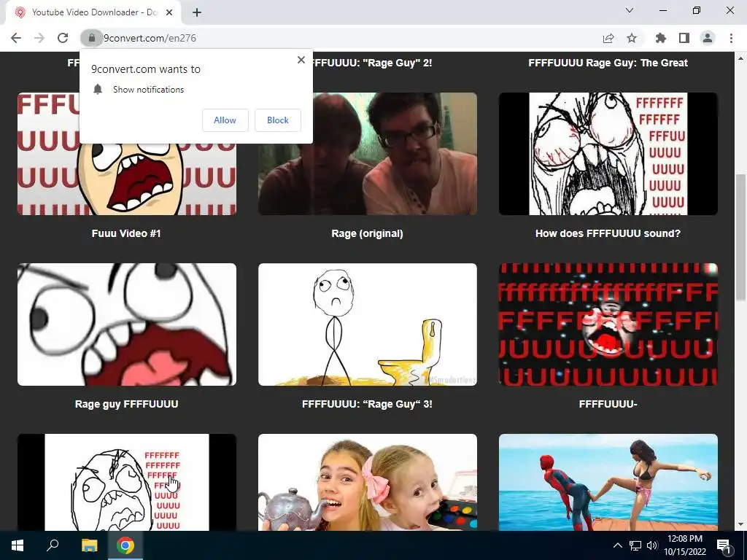Image resolution: width=747 pixels, height=560 pixels.
Task: Open the Spider-Man on dock thumbnail
Action: click(608, 482)
